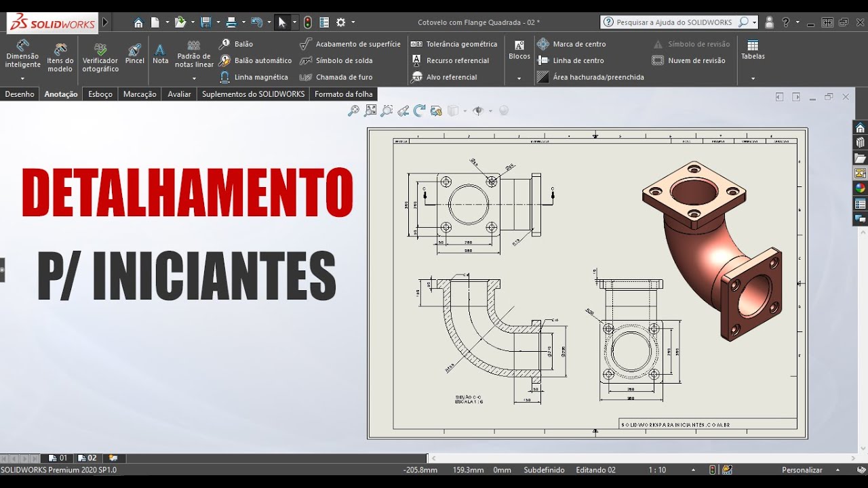Screen dimensions: 868x488
Task: Print the drawing sheet
Action: click(231, 22)
